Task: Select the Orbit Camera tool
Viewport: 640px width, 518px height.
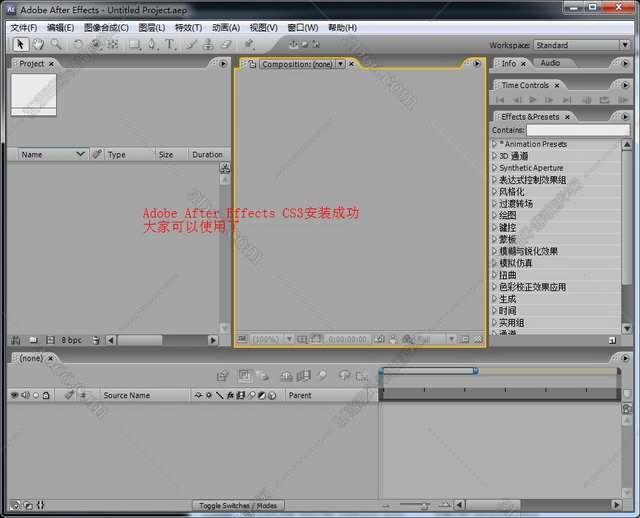Action: (x=96, y=44)
